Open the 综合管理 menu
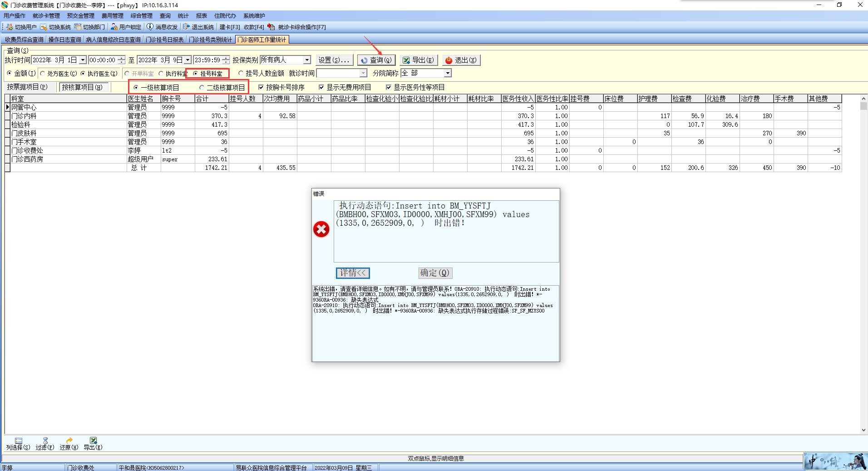 (x=142, y=16)
